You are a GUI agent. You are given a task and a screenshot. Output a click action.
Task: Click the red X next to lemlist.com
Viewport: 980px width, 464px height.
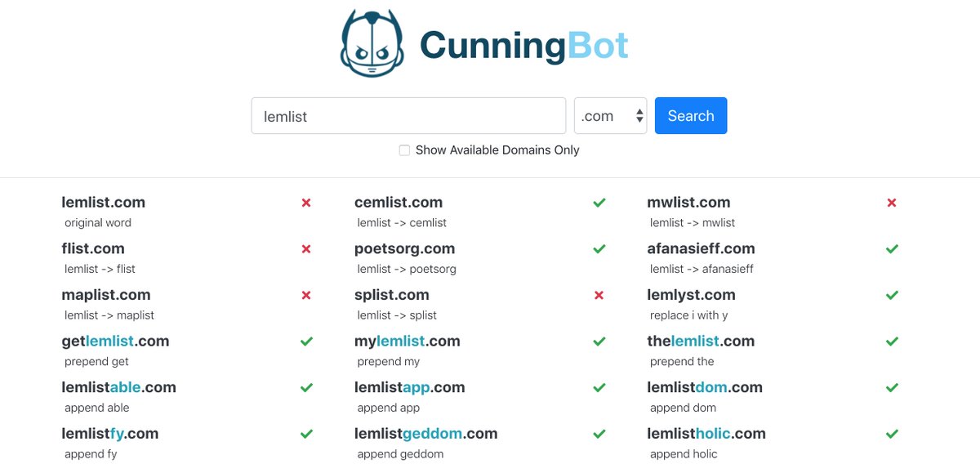[x=306, y=203]
